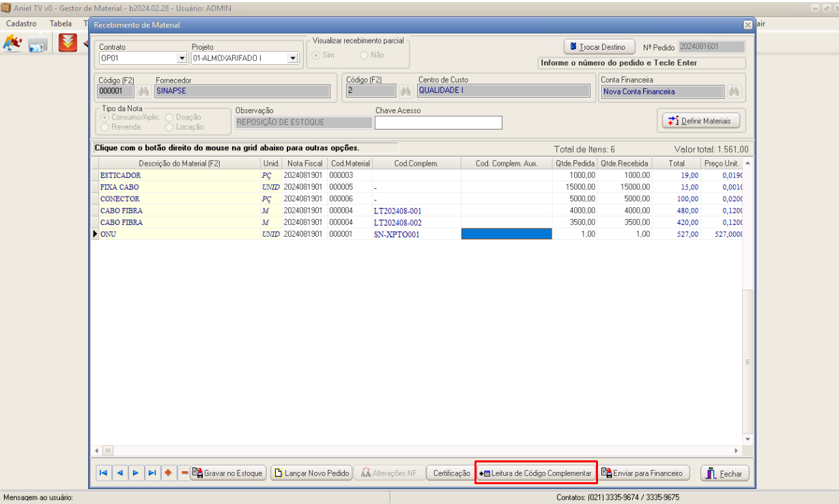The width and height of the screenshot is (839, 504).
Task: Click the orange plus add-record icon
Action: coord(168,473)
